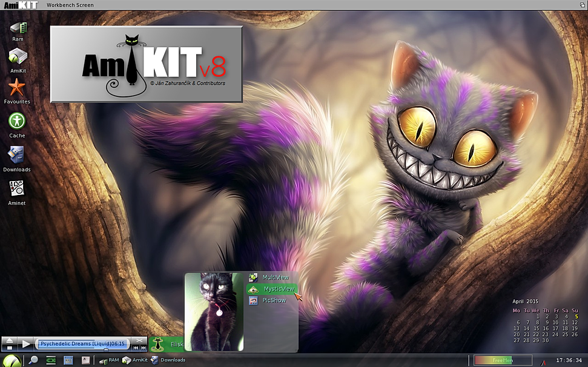Click the screen depth gadget in the title bar

pyautogui.click(x=583, y=4)
